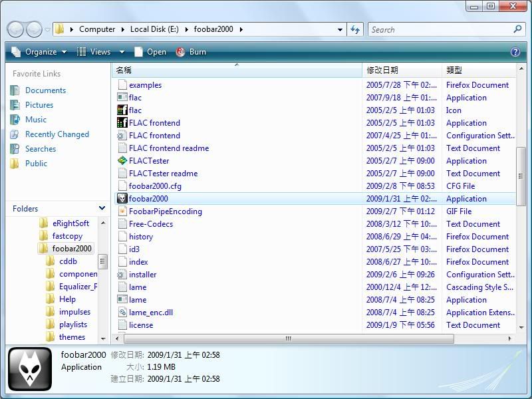Launch the foobar2000 application
The width and height of the screenshot is (532, 399).
(x=148, y=198)
